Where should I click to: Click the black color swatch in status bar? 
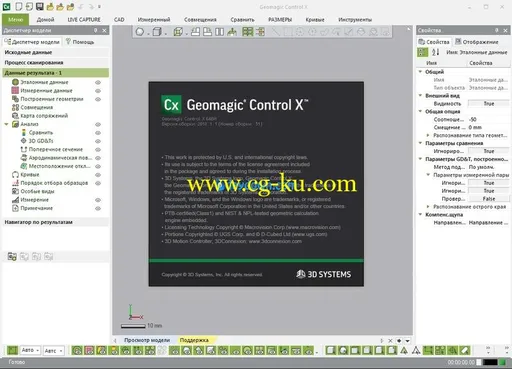tap(490, 362)
